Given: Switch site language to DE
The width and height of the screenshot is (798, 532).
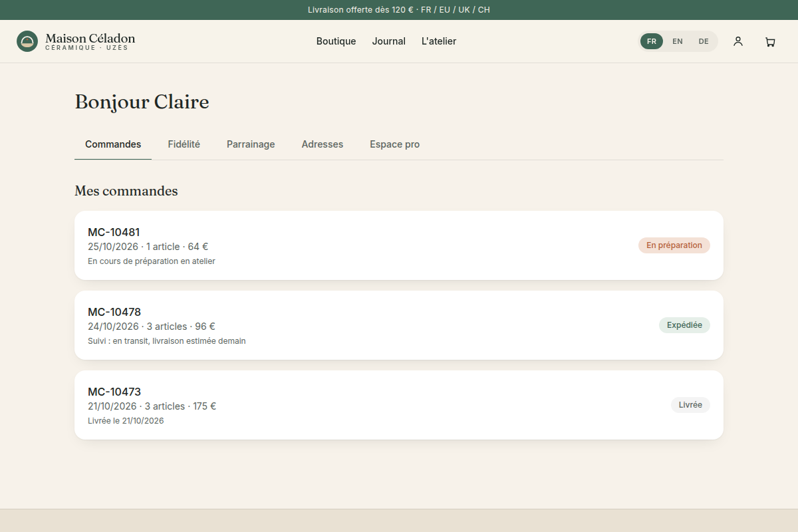Looking at the screenshot, I should tap(704, 41).
